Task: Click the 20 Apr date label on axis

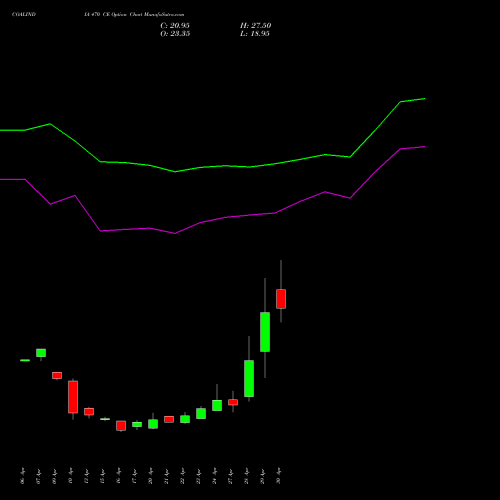Action: pyautogui.click(x=150, y=476)
